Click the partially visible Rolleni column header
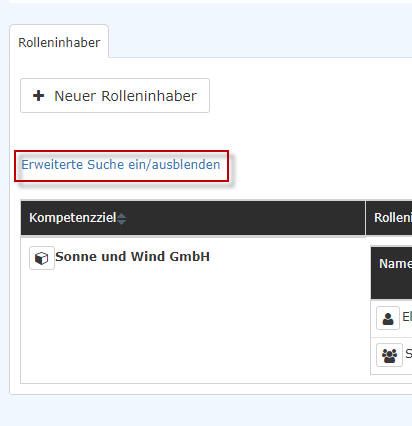The height and width of the screenshot is (426, 412). point(393,218)
